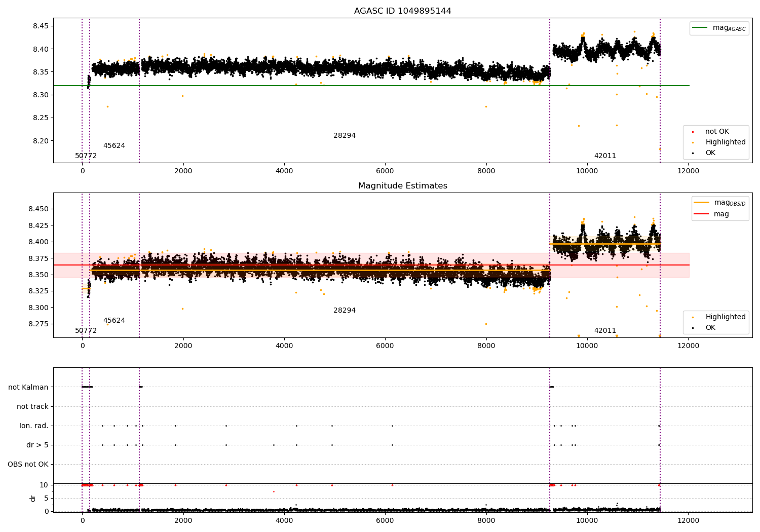The image size is (760, 532).
Task: Click 'not OK' legend entry in top panel
Action: [x=717, y=132]
